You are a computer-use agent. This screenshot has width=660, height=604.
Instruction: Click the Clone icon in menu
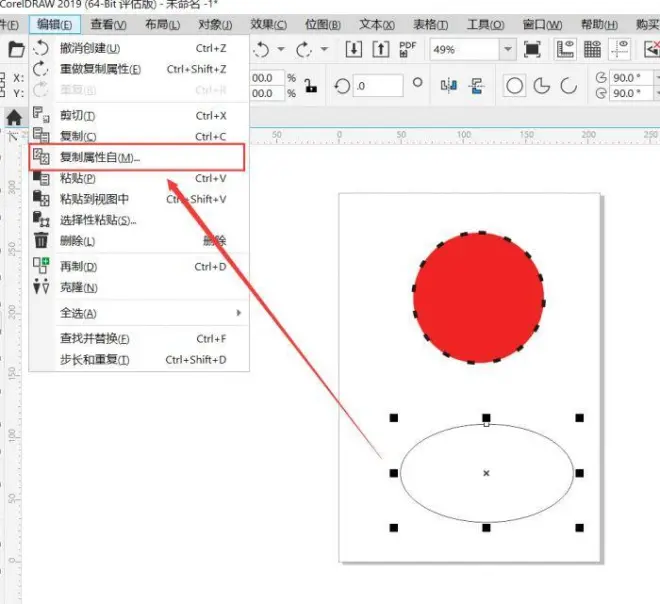41,287
